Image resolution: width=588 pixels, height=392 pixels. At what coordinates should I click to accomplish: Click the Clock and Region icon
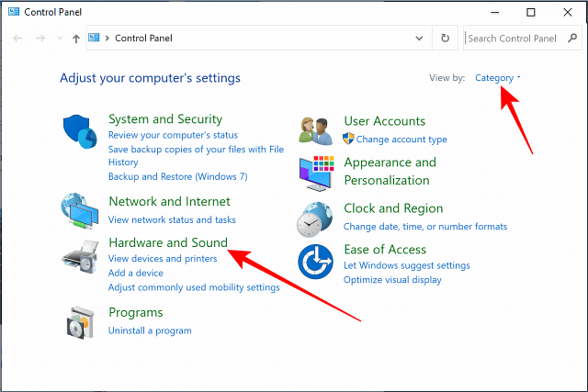[x=314, y=219]
